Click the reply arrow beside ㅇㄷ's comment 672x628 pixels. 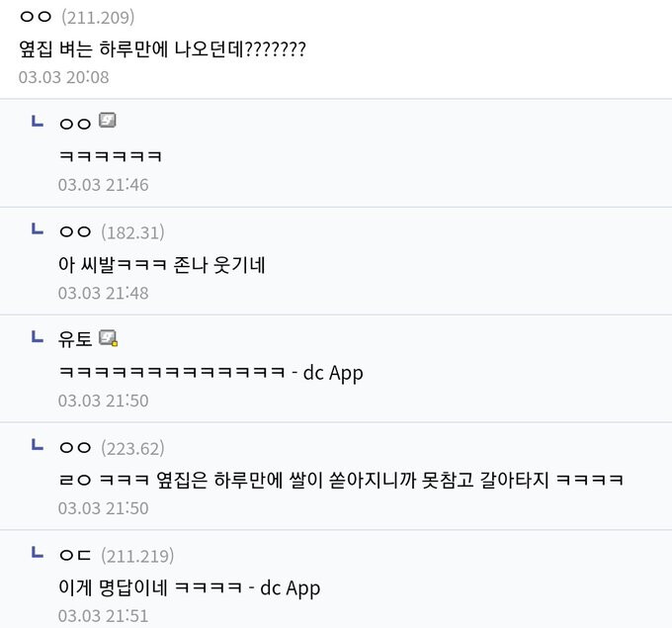pyautogui.click(x=38, y=554)
